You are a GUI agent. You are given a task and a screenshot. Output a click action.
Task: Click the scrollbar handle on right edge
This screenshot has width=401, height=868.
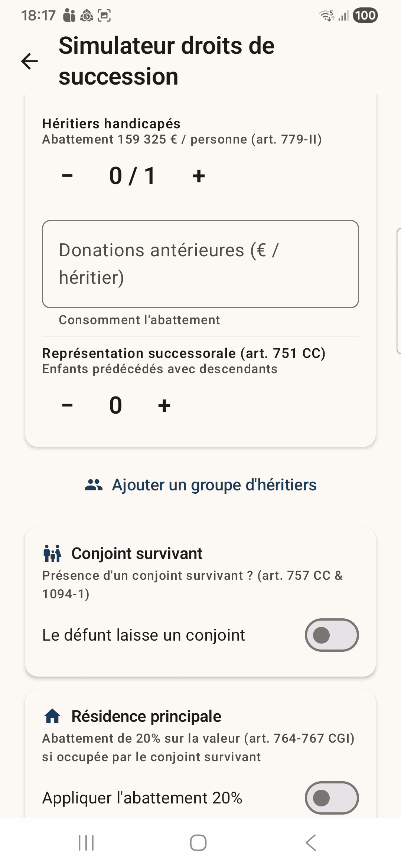[x=399, y=291]
